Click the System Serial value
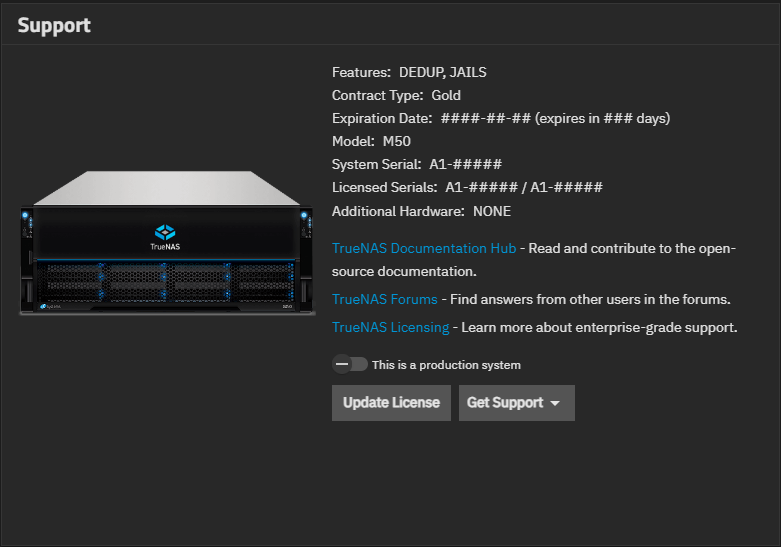The height and width of the screenshot is (547, 781). click(x=465, y=164)
